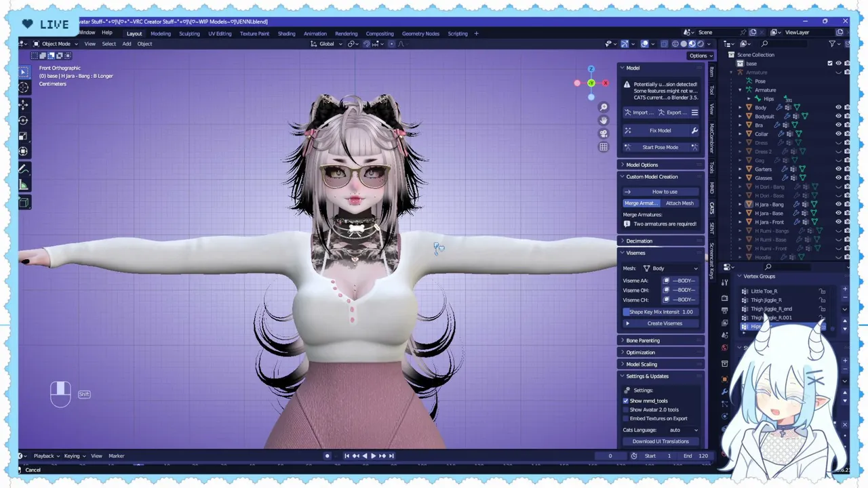Click the Body mesh modifier wrench icon
This screenshot has height=488, width=868.
tap(780, 107)
